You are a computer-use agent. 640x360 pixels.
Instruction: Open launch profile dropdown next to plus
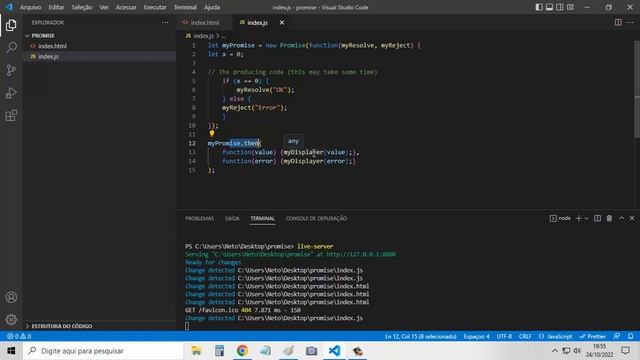(587, 218)
